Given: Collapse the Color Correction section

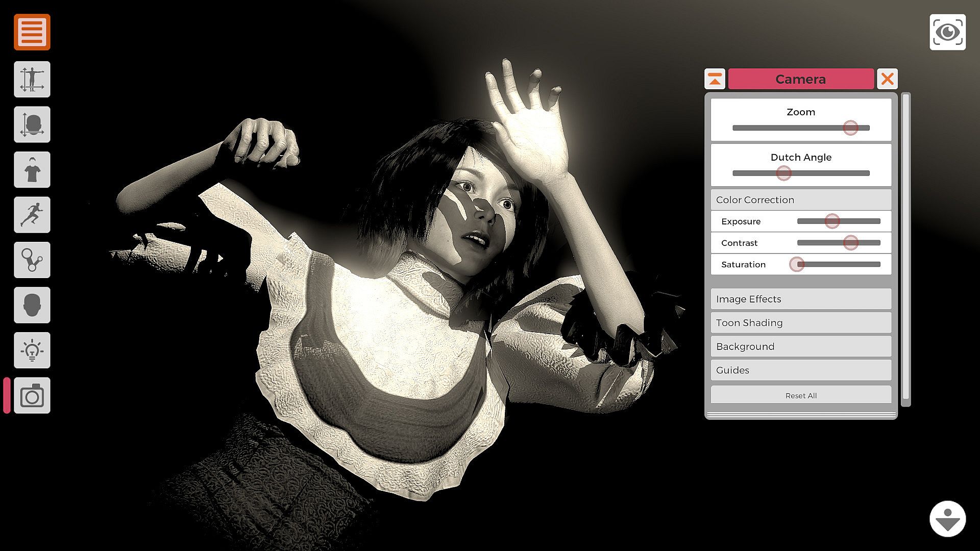Looking at the screenshot, I should point(800,199).
